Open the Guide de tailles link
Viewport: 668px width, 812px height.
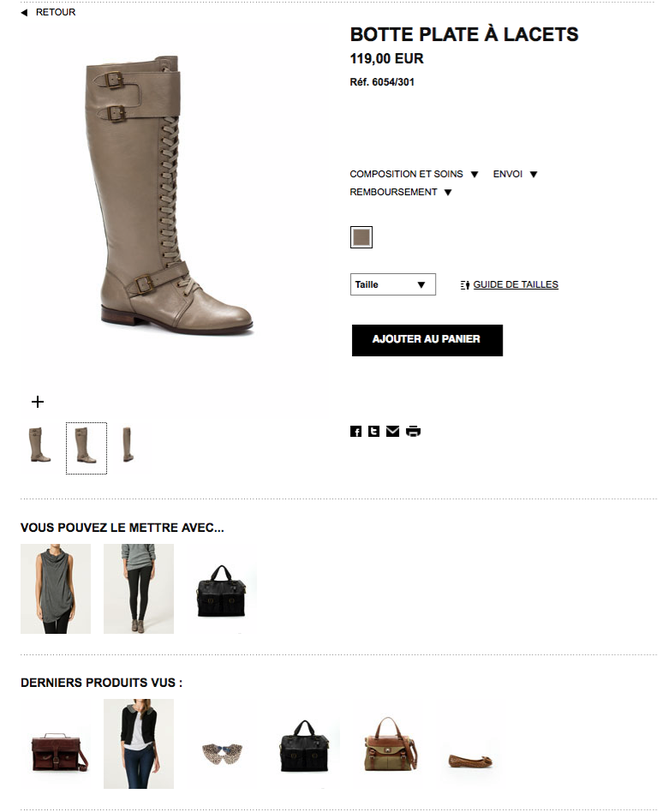(516, 285)
